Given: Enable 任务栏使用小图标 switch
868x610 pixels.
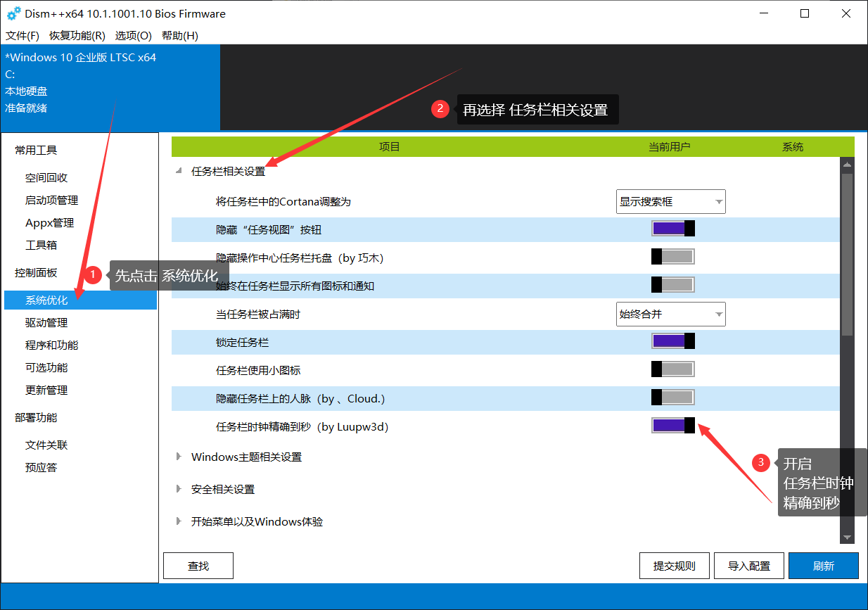Looking at the screenshot, I should point(673,369).
